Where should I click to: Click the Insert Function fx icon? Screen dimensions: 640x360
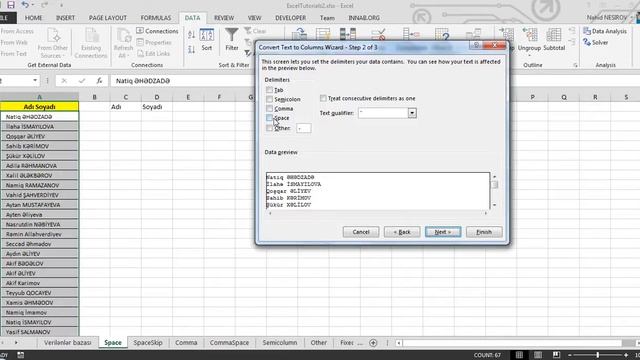click(x=99, y=81)
